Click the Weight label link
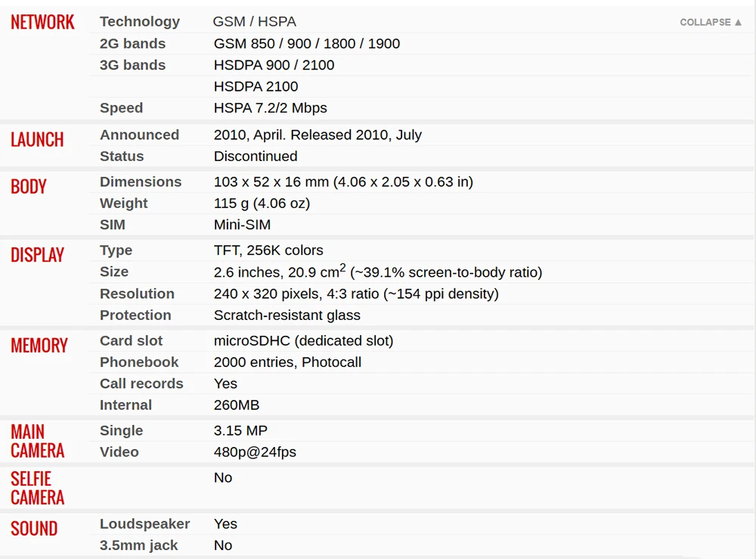 124,203
